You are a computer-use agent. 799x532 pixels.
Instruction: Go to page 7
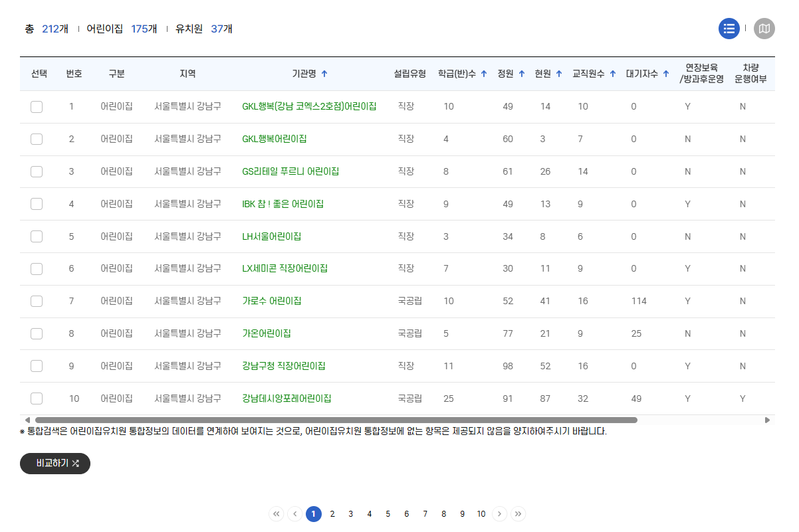tap(425, 513)
